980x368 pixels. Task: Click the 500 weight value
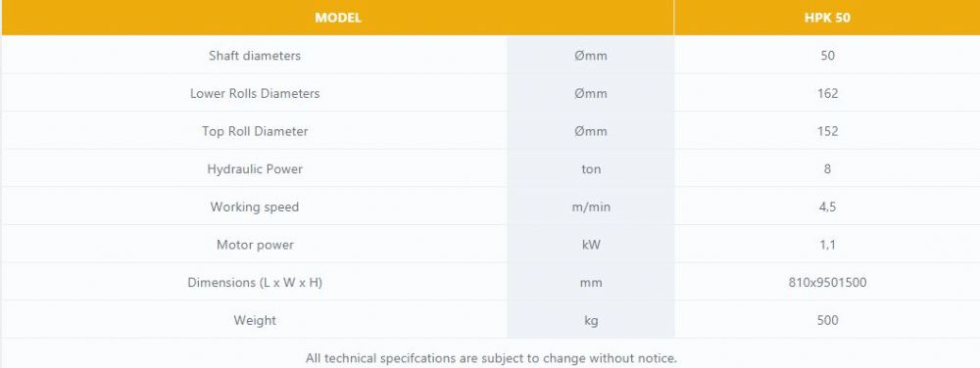point(827,321)
